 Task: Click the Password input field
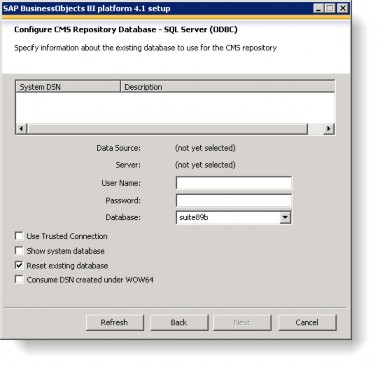pyautogui.click(x=234, y=200)
